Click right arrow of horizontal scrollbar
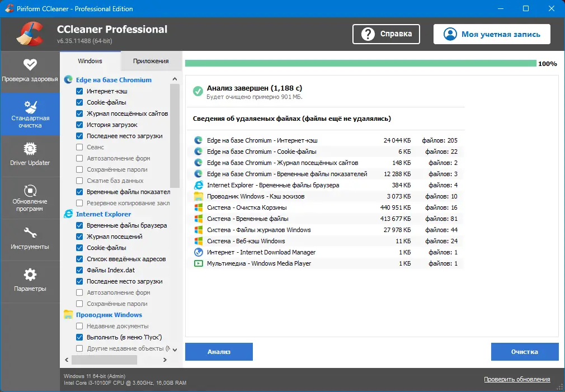This screenshot has height=392, width=565. 164,360
